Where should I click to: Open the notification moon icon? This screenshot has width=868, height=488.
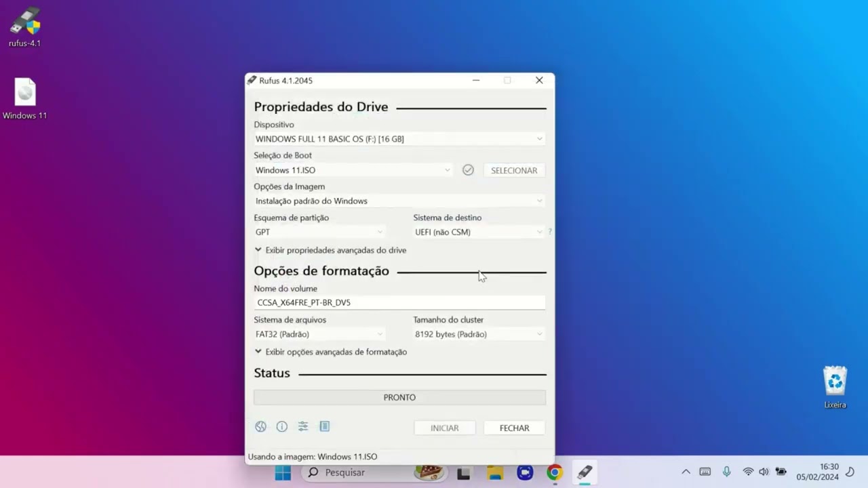coord(850,472)
